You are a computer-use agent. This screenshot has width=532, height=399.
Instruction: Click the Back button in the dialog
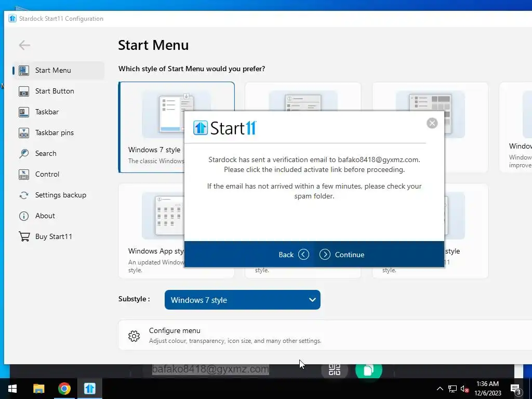[x=294, y=255]
